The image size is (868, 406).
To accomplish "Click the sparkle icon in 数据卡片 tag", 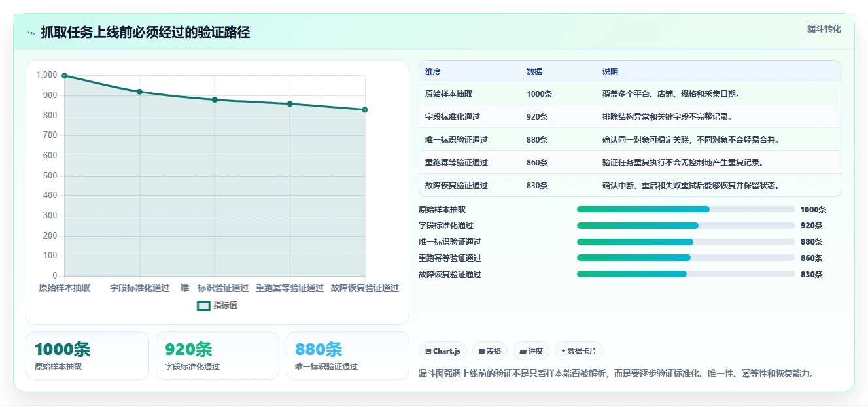I will [x=563, y=351].
